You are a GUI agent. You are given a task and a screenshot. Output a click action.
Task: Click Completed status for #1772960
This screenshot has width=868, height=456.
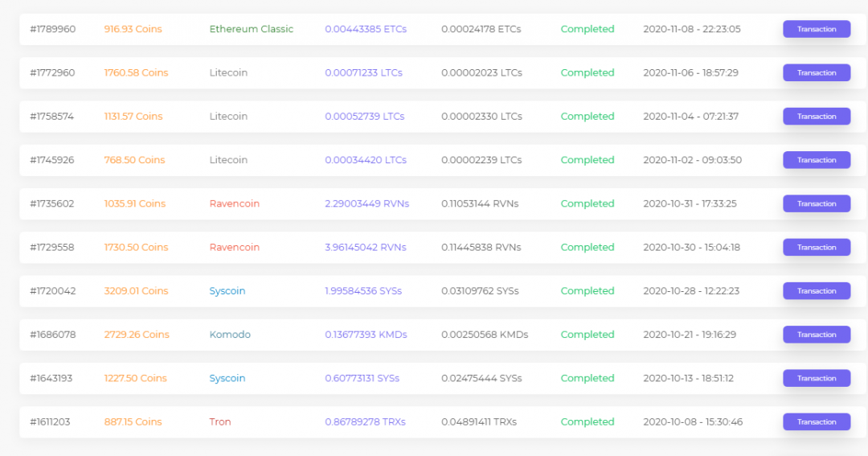(x=588, y=72)
